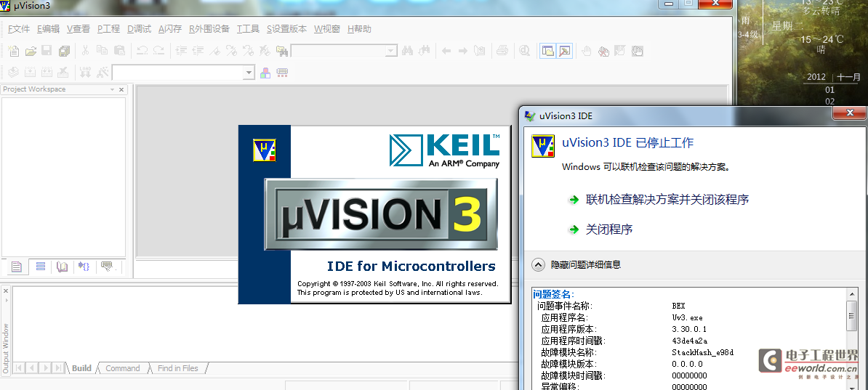The image size is (868, 390).
Task: Click the Find binoculars icon
Action: pos(407,51)
